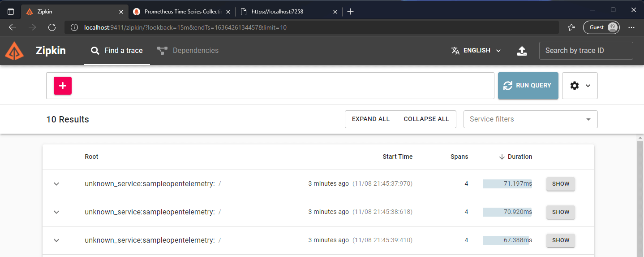This screenshot has width=644, height=257.
Task: Click the Find a trace magnifier icon
Action: click(95, 51)
